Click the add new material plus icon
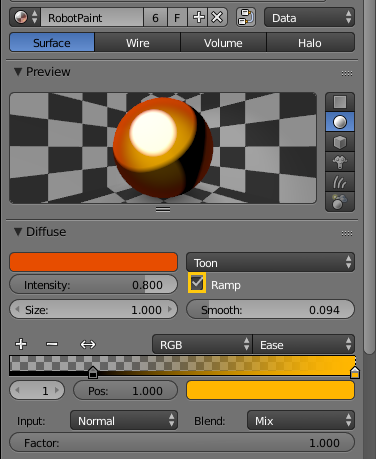Screen dimensions: 376x459 pos(198,17)
